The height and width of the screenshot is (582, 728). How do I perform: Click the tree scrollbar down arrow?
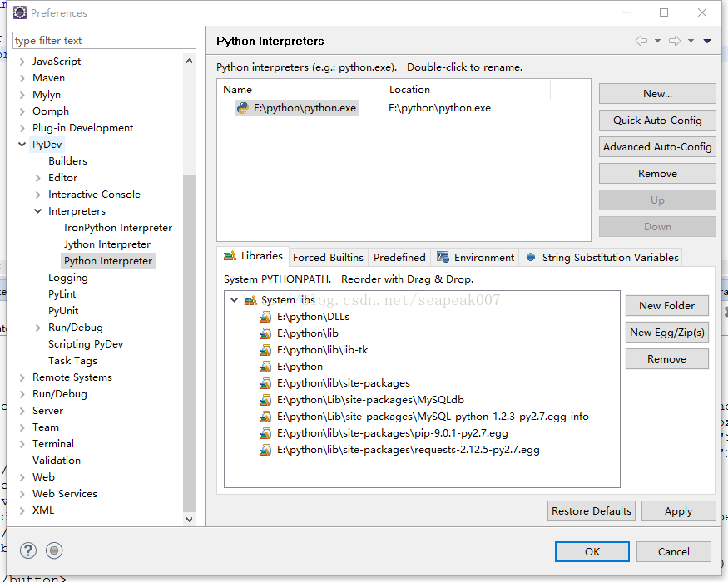tap(189, 520)
